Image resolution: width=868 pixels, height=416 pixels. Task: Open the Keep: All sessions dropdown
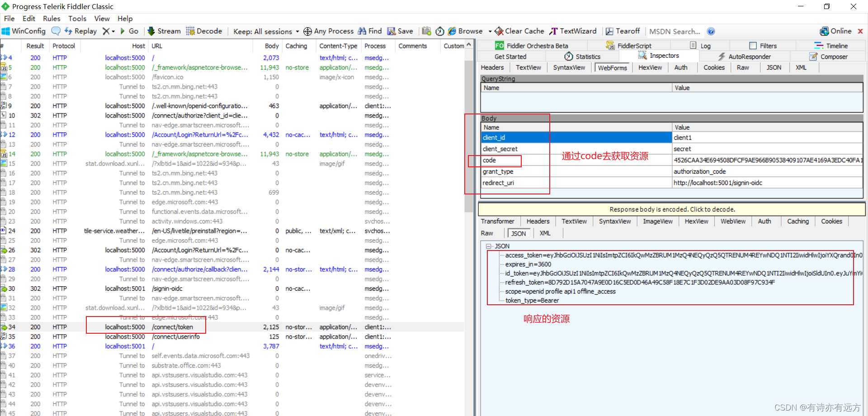pos(266,31)
